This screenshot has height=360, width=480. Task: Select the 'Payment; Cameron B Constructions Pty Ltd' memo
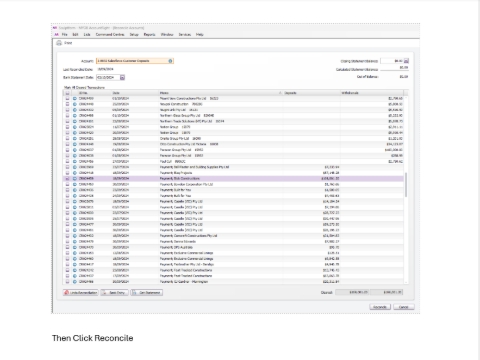pyautogui.click(x=189, y=236)
